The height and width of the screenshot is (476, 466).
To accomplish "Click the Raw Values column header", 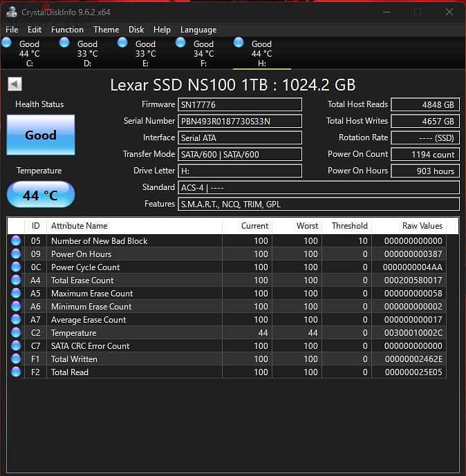I will pos(409,226).
